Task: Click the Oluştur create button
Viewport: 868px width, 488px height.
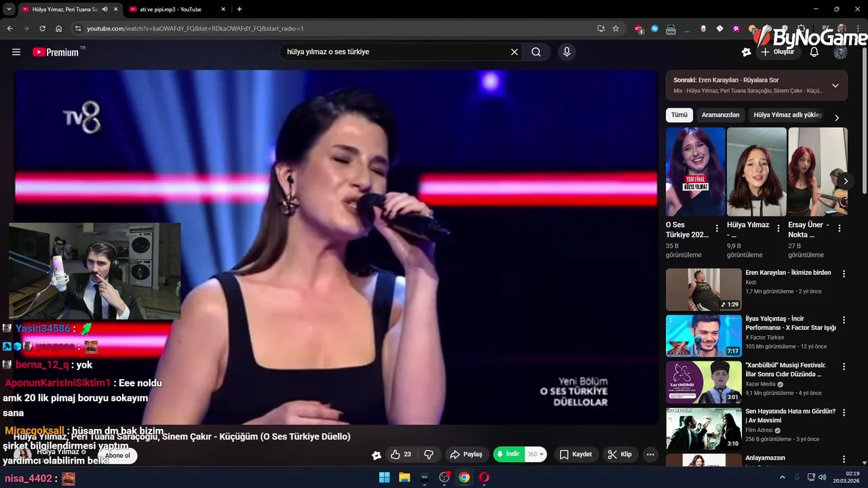Action: point(778,52)
